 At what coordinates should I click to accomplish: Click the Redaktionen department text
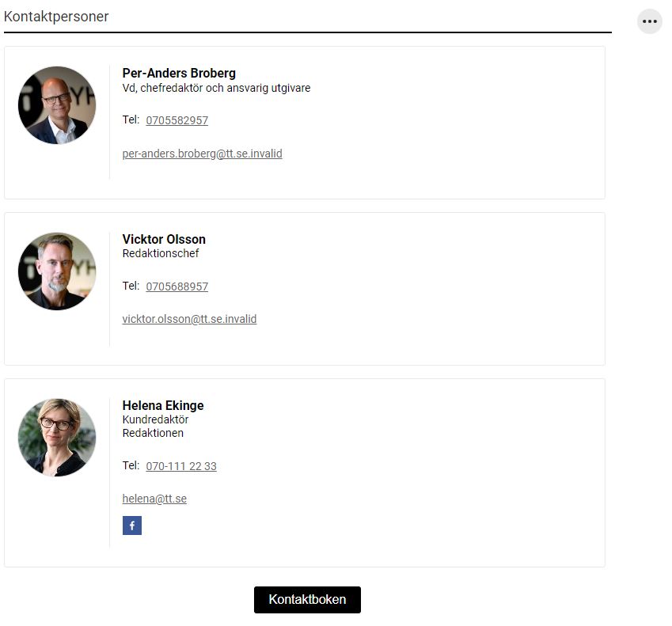[x=153, y=433]
